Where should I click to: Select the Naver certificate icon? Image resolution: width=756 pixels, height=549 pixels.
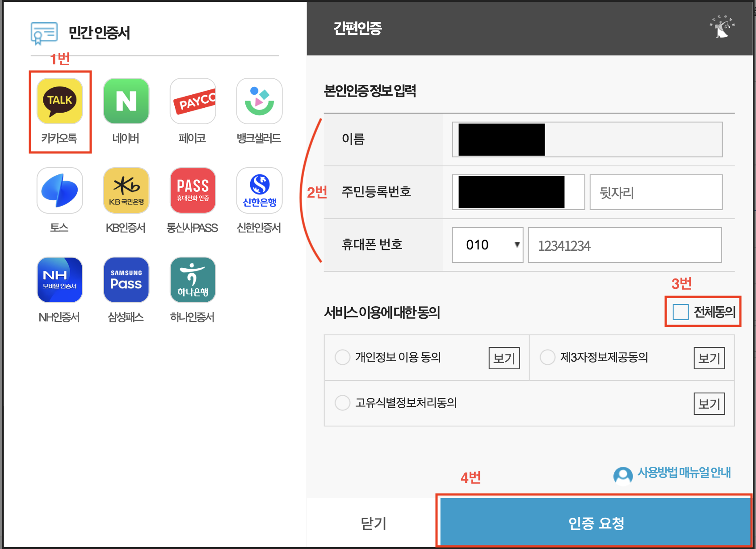point(126,101)
